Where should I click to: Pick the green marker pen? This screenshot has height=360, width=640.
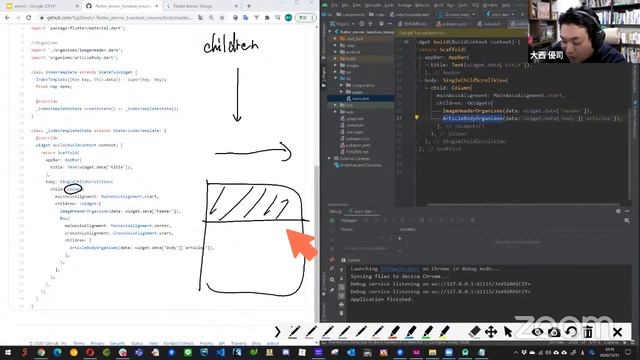coord(428,332)
